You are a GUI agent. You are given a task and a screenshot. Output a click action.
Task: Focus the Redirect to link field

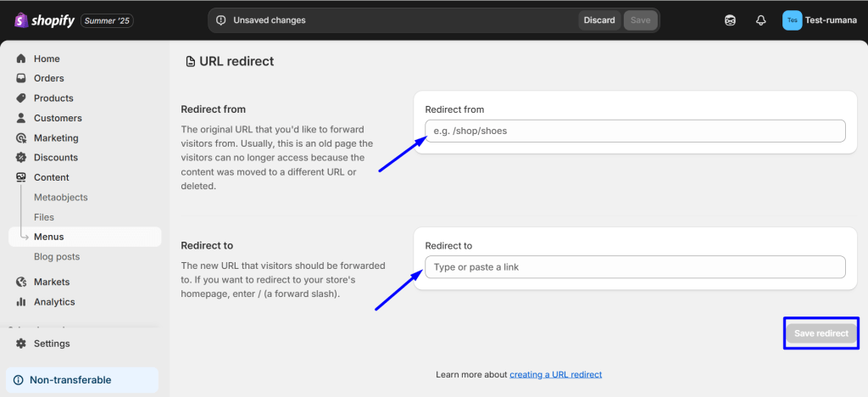(x=635, y=267)
